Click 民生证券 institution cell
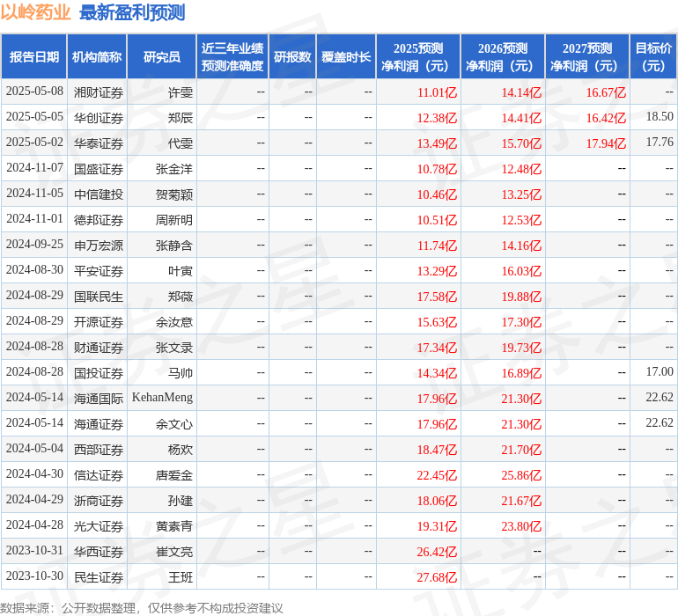This screenshot has height=616, width=678. [x=98, y=576]
